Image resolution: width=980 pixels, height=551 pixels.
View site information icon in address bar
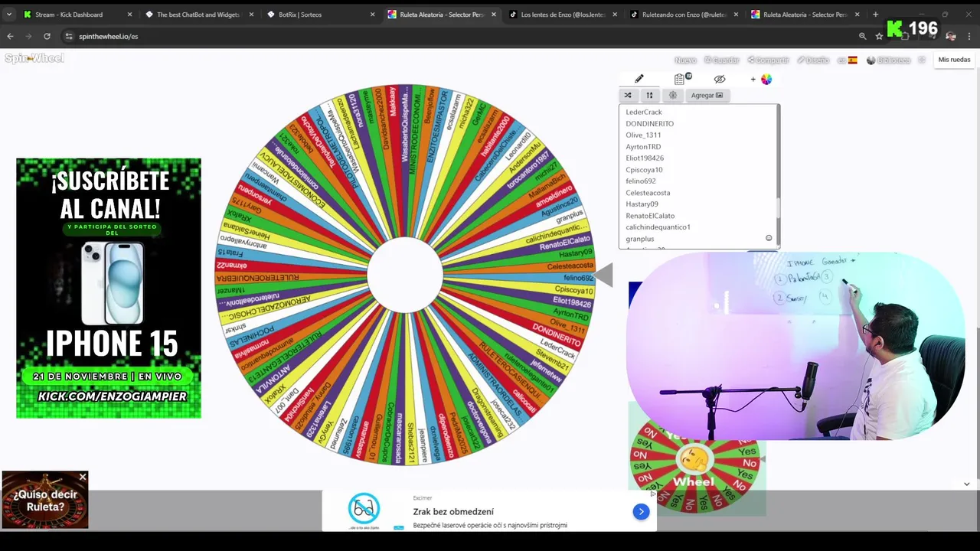[69, 36]
